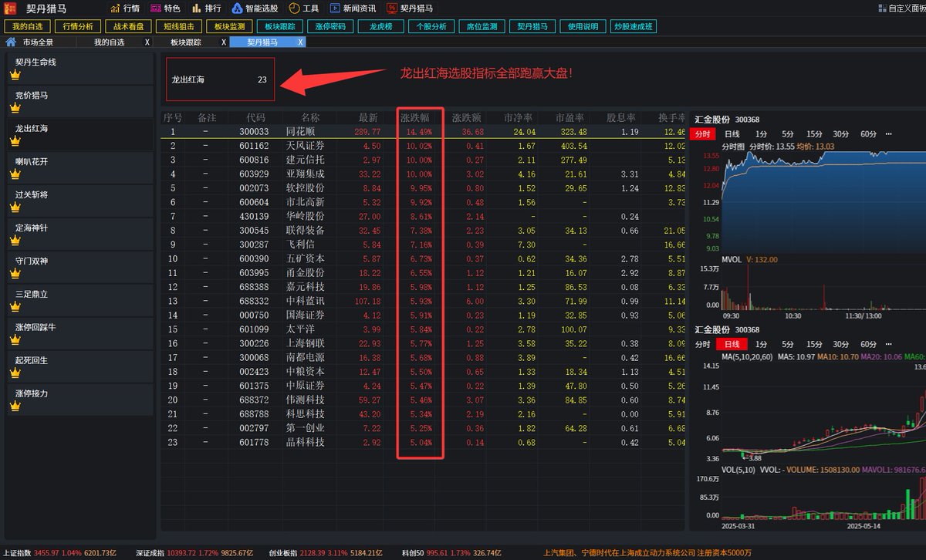Sort table by 市盈率 column header
Screen dimensions: 926x560
571,118
